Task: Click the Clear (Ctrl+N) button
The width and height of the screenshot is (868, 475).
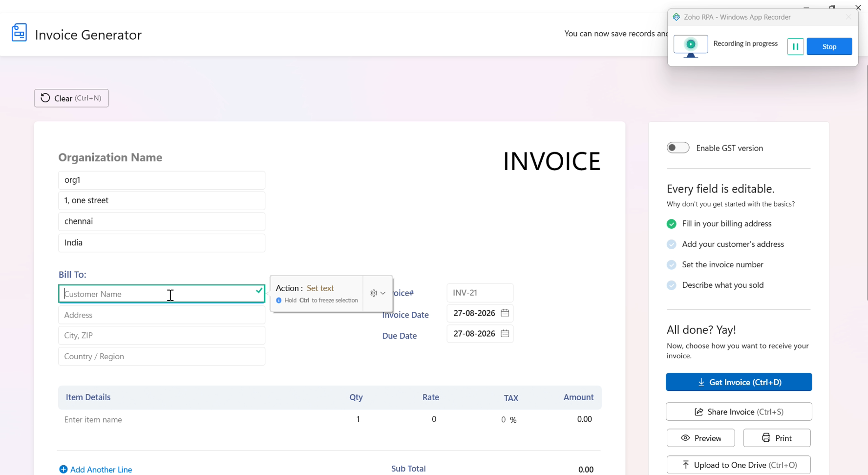Action: click(x=71, y=98)
